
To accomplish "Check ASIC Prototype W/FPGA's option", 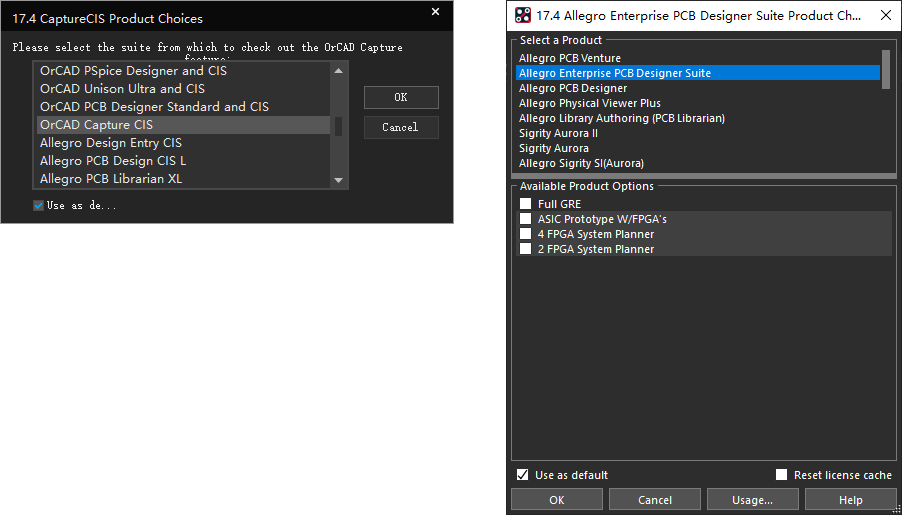I will click(x=525, y=219).
